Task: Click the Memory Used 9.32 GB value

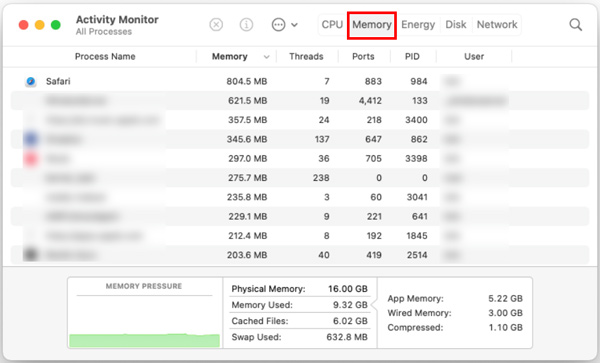Action: [x=350, y=305]
